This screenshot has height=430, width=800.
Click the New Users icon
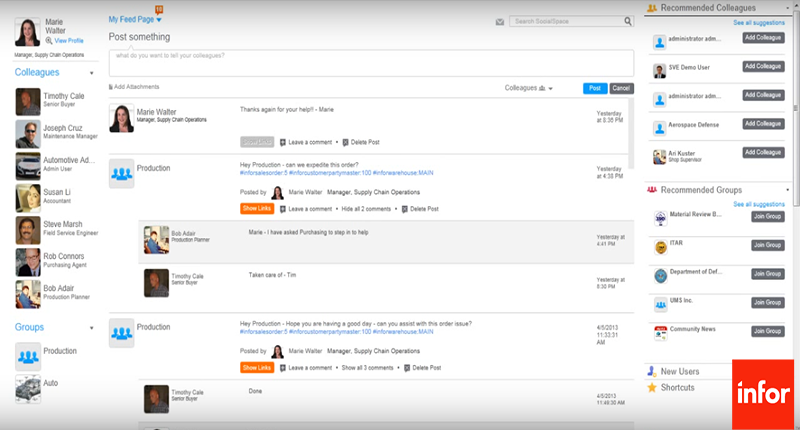click(652, 371)
